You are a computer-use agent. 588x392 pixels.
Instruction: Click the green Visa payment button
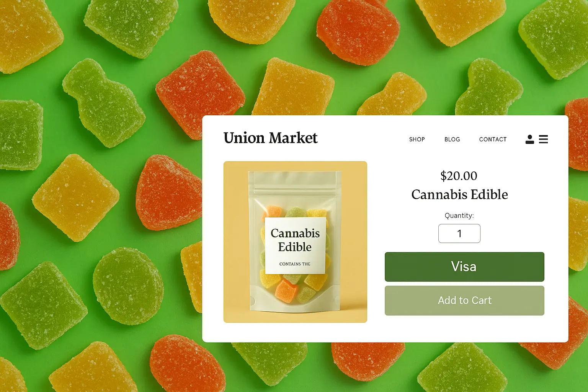(x=464, y=267)
